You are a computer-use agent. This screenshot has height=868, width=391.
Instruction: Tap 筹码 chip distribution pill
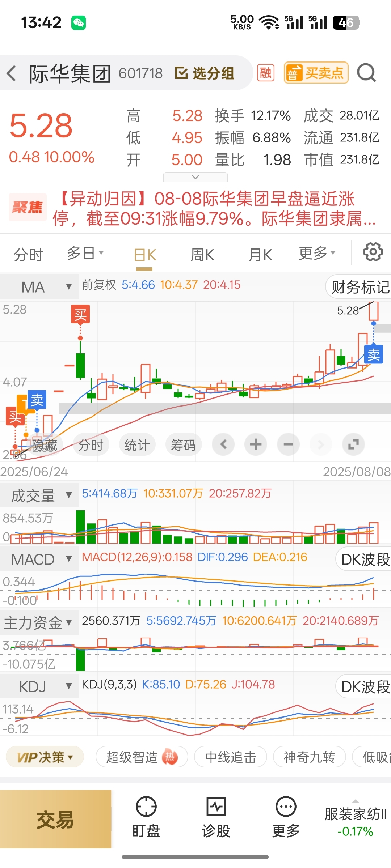tap(183, 445)
